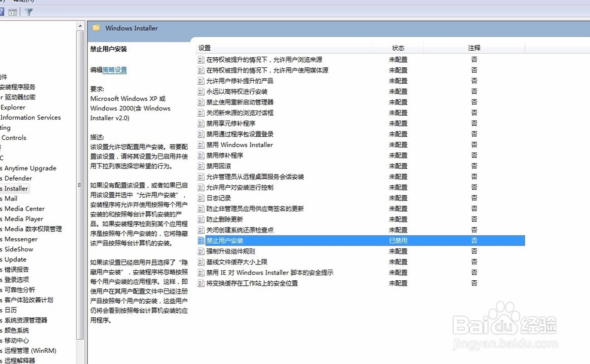Click the 已禁用 status cell

398,241
